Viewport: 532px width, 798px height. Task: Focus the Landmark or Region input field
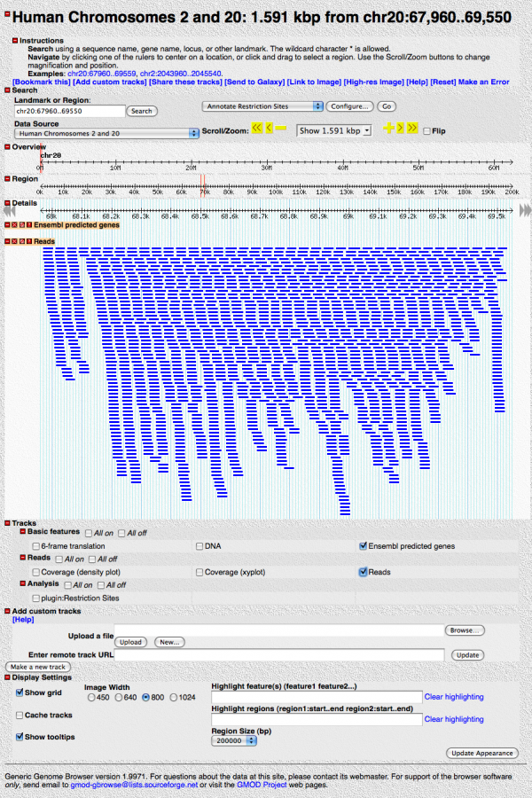(70, 111)
